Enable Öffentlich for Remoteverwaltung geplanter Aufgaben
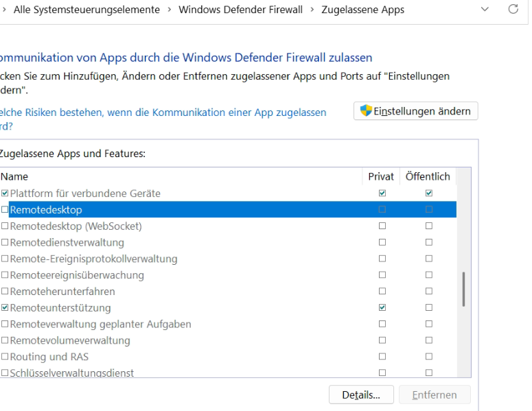Screen dimensions: 532x411 pyautogui.click(x=429, y=324)
